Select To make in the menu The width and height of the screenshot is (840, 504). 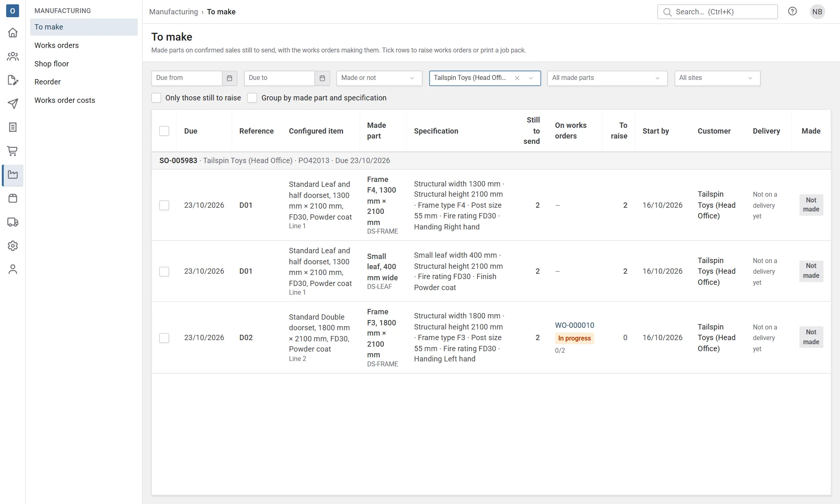[x=84, y=27]
